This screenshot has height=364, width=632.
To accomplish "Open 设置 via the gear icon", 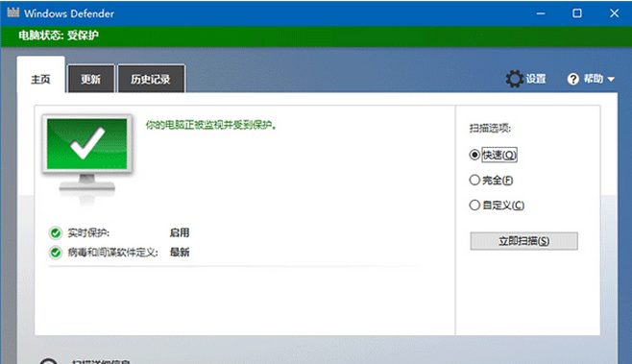I will (x=515, y=79).
